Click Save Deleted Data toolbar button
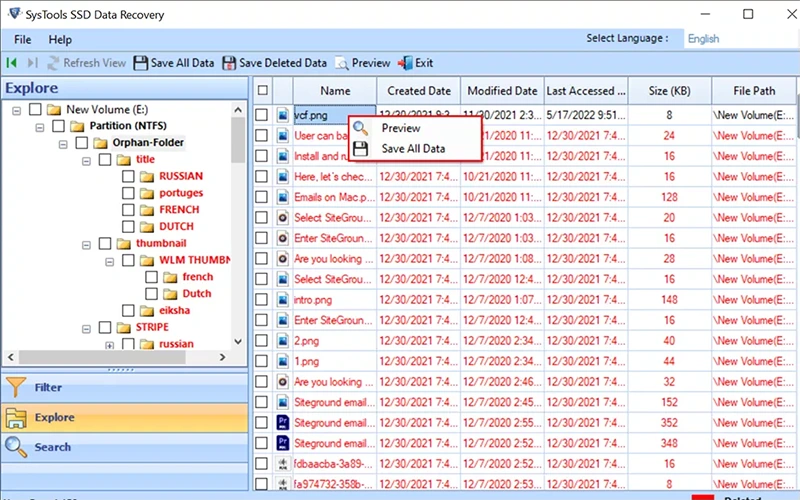800x500 pixels. 274,63
